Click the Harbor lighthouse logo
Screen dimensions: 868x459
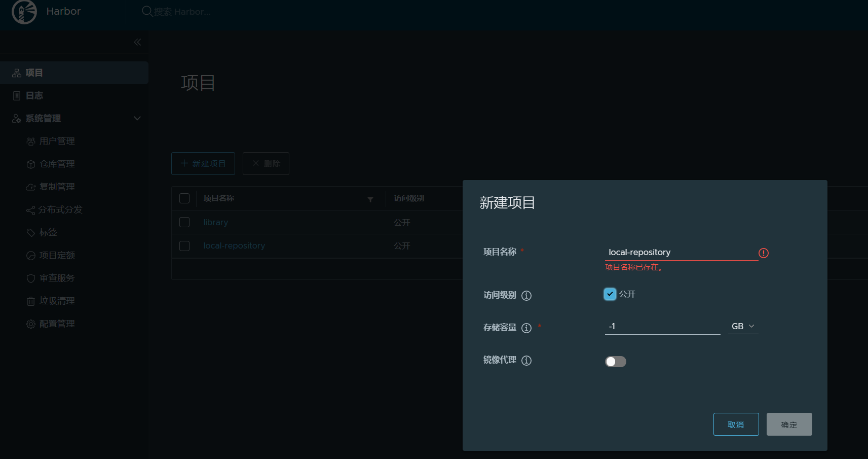23,11
